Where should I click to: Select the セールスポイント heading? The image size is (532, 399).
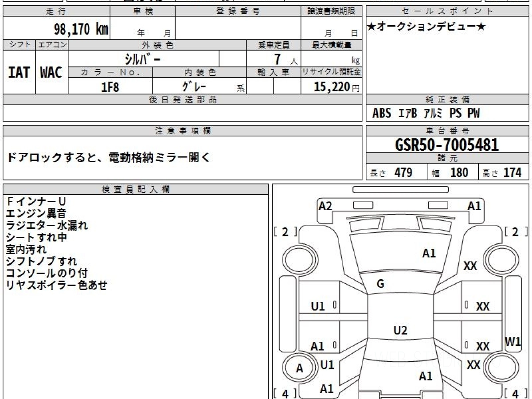coord(448,12)
